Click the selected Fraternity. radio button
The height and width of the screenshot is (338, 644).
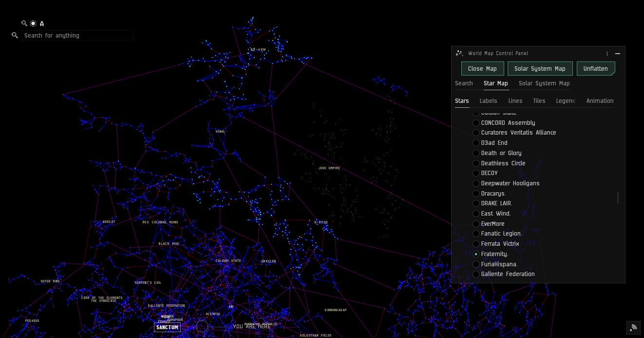[476, 254]
